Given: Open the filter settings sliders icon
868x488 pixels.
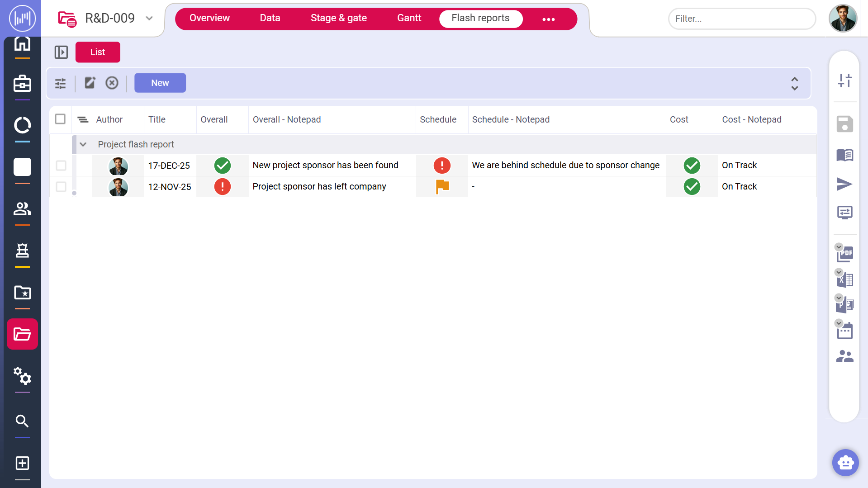Looking at the screenshot, I should tap(60, 83).
